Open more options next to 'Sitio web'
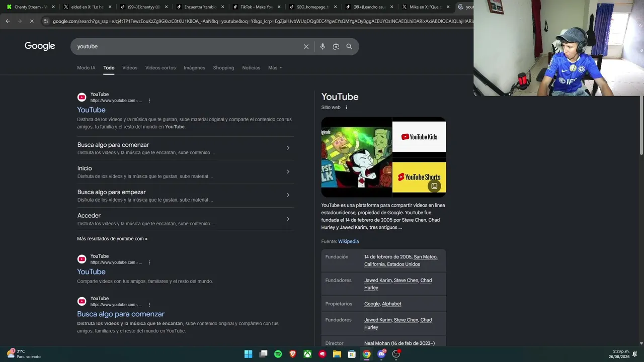The image size is (644, 362). click(x=346, y=107)
